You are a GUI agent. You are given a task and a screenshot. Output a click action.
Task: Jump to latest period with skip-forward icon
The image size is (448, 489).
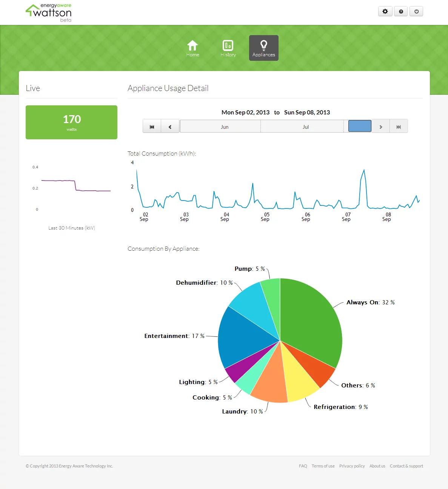pos(399,126)
